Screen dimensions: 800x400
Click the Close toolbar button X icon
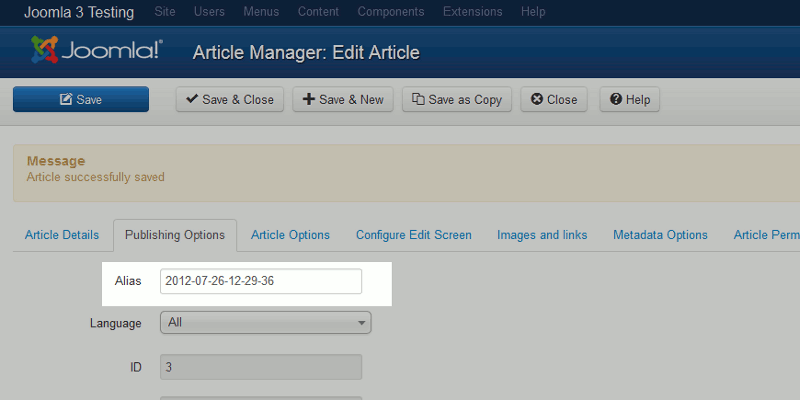pos(537,100)
